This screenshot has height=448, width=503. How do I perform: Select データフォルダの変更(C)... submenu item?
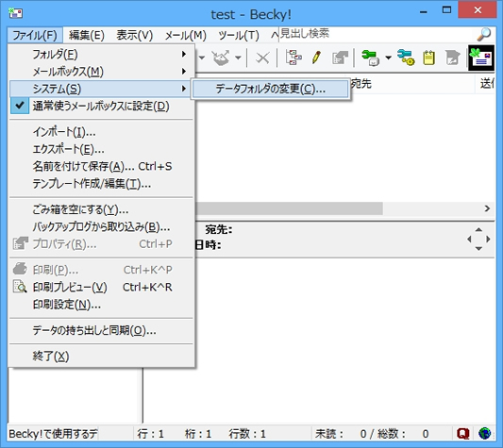270,89
